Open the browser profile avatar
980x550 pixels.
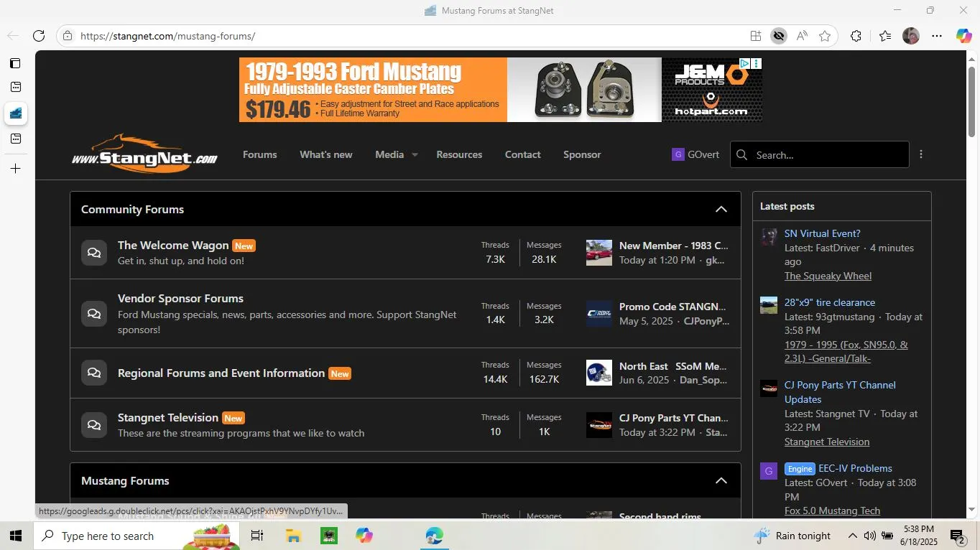point(911,36)
